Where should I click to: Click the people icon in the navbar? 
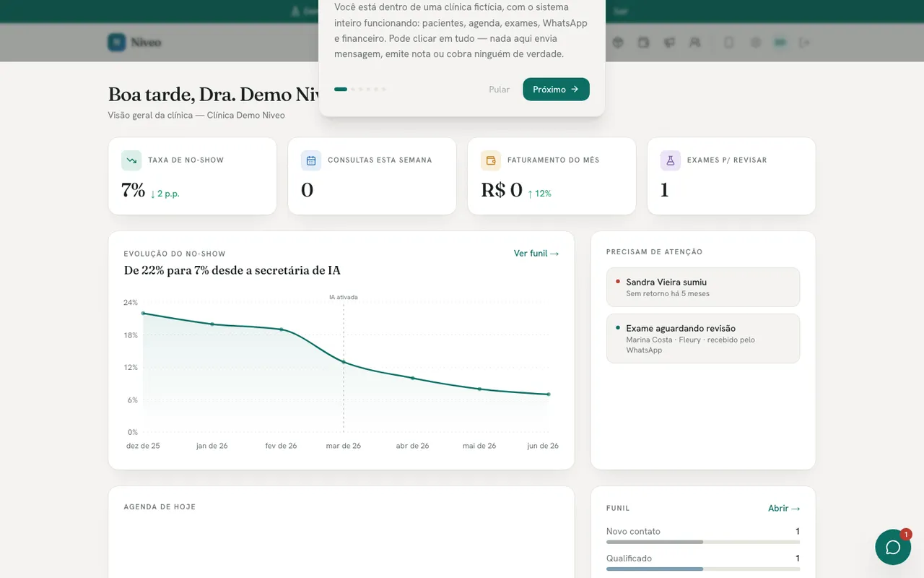click(x=695, y=43)
